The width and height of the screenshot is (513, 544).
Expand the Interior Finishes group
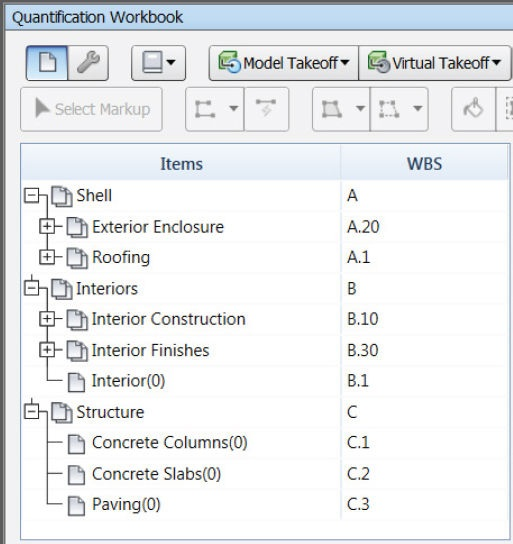(47, 350)
